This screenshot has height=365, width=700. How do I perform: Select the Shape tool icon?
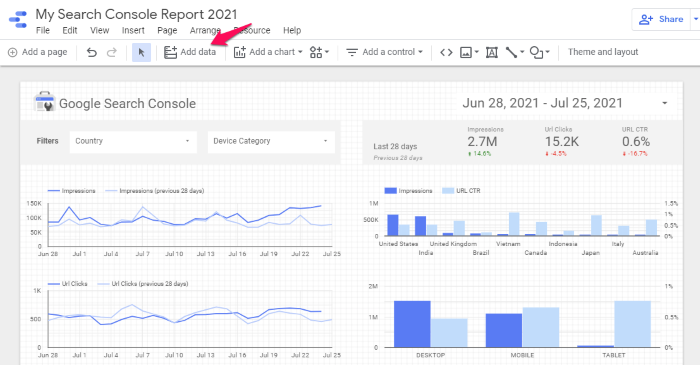(536, 52)
